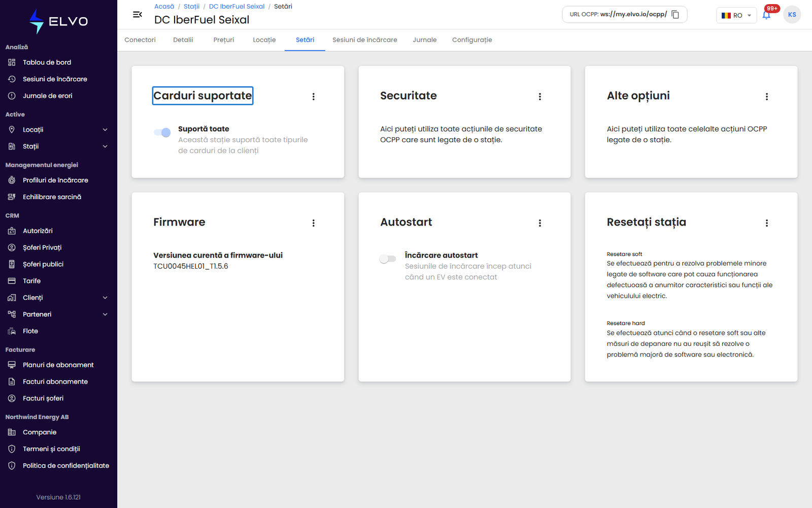Open the Alte opțiuni card three-dot menu
The height and width of the screenshot is (508, 812).
(x=767, y=97)
